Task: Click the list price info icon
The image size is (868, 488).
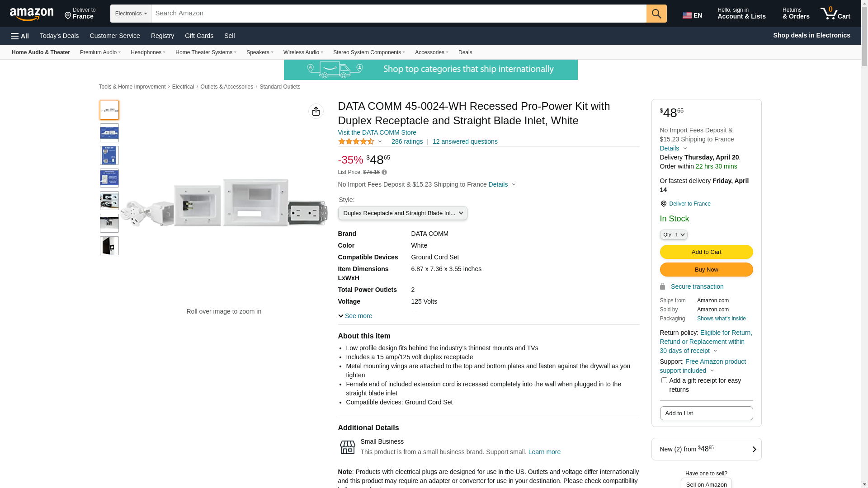Action: coord(384,172)
